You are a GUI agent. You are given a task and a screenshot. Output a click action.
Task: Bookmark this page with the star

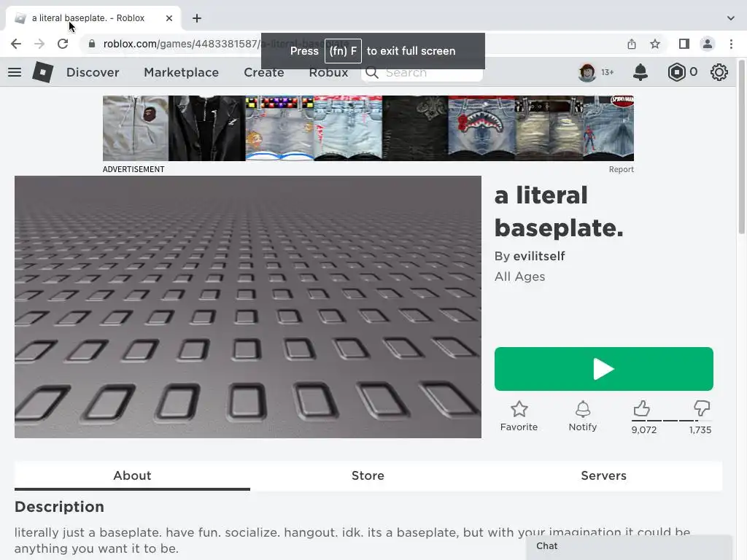pos(655,44)
